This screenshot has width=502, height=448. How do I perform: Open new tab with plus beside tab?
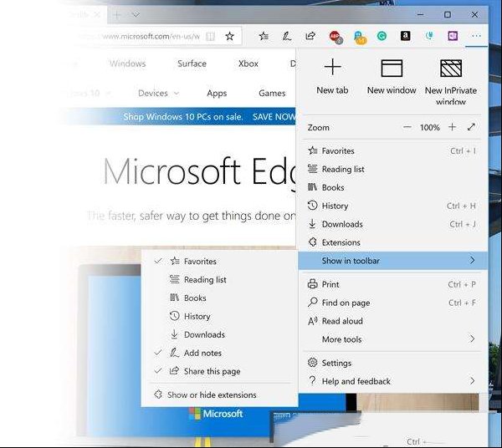(117, 15)
